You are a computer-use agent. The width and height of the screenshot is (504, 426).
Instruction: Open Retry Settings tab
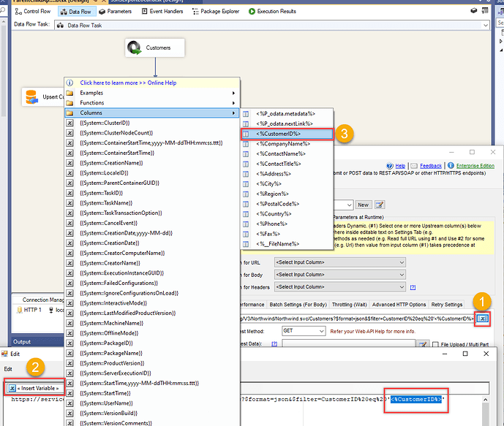(446, 304)
